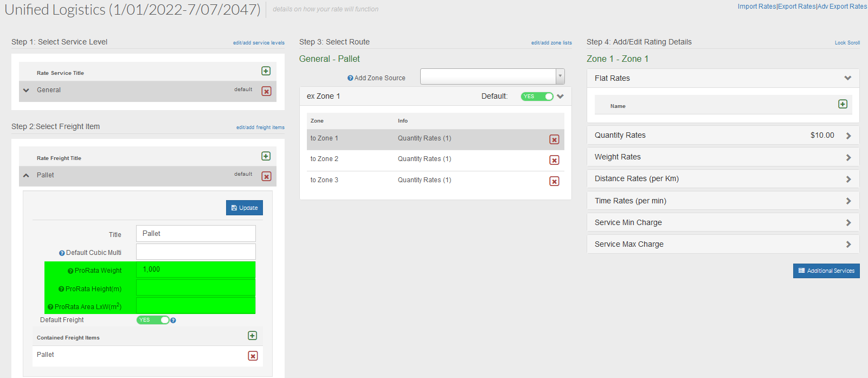The image size is (868, 378).
Task: Focus the Default Cubic Multi field
Action: (196, 252)
